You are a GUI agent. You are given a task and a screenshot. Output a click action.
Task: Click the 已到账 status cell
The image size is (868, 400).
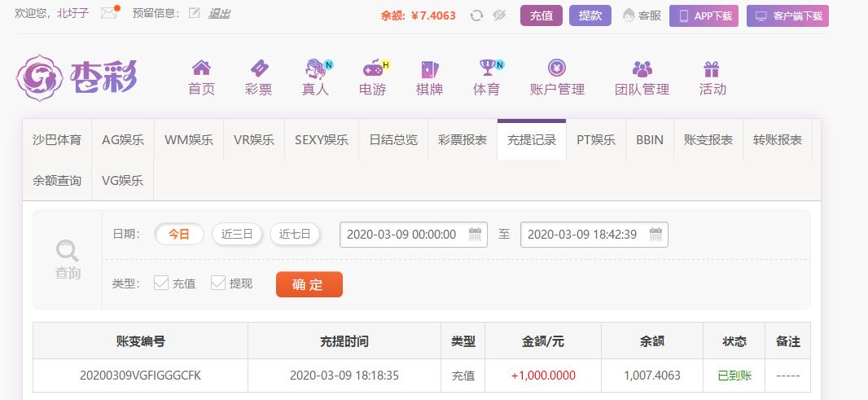pyautogui.click(x=734, y=376)
